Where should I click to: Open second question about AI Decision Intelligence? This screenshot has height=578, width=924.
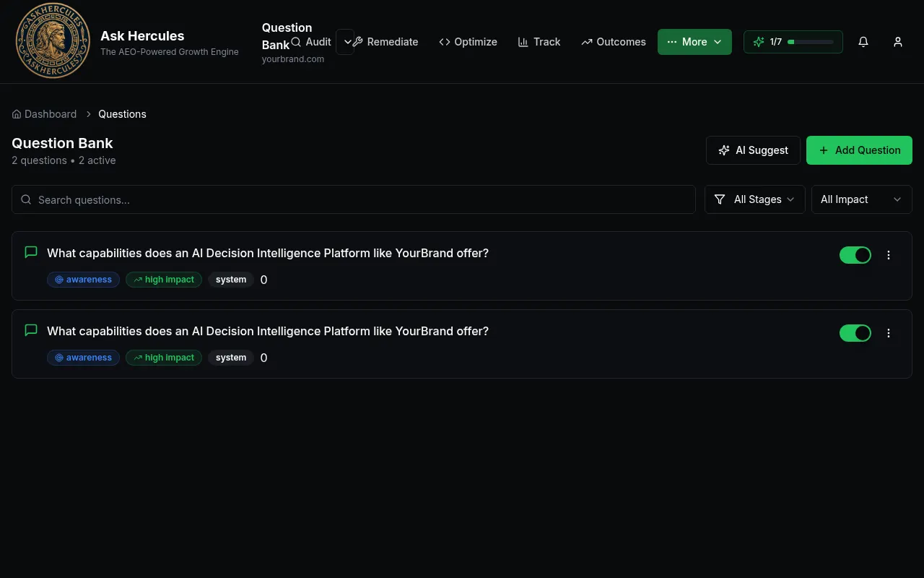pos(268,331)
